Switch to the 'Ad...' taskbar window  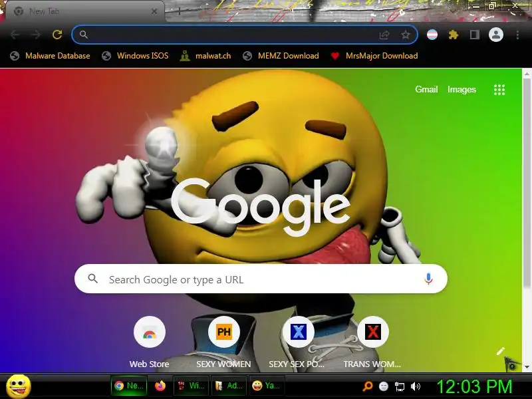(x=229, y=386)
